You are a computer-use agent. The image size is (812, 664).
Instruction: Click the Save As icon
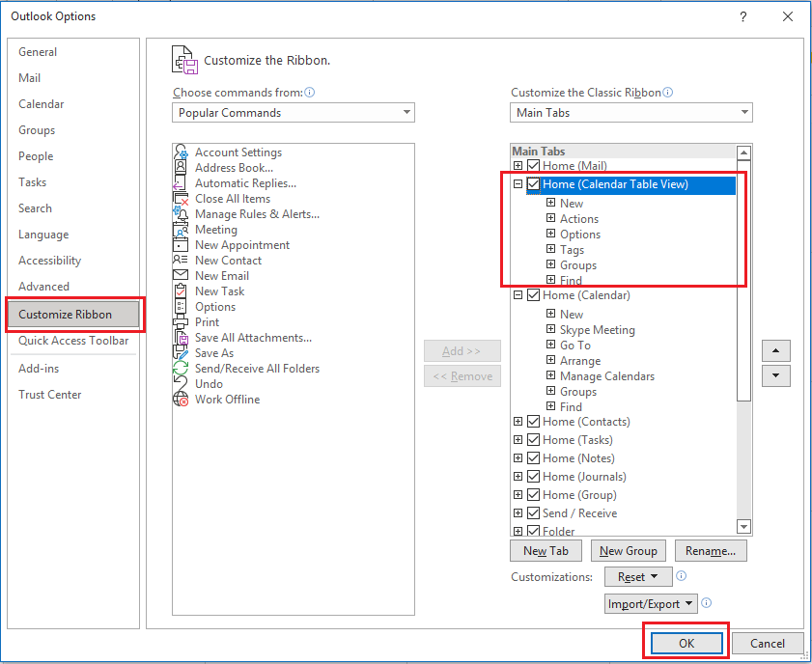[181, 353]
